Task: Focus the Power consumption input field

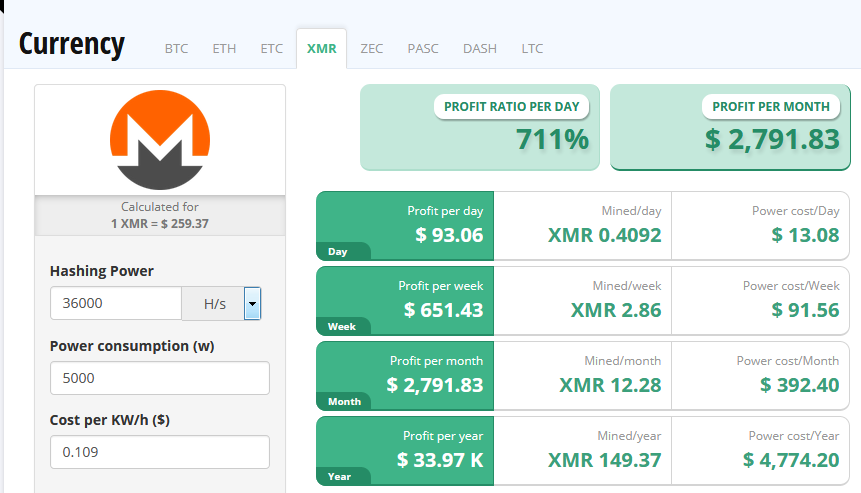Action: point(160,378)
